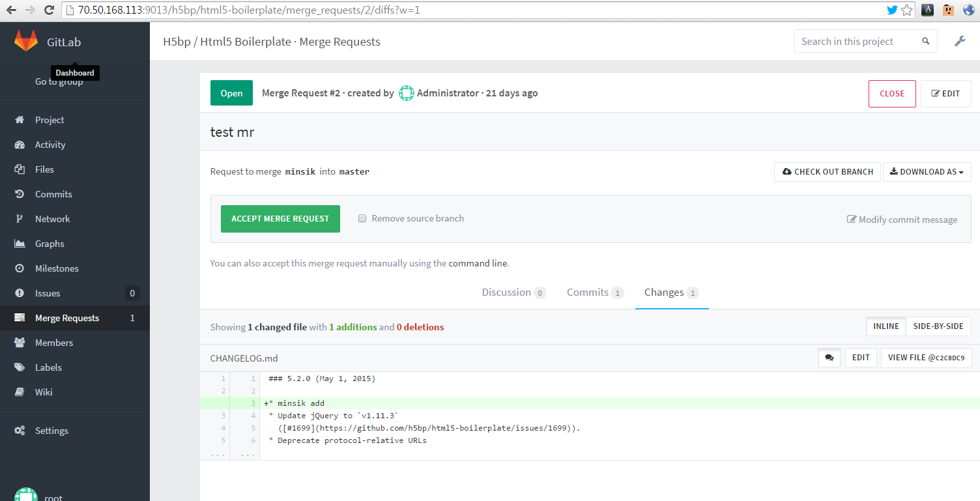This screenshot has width=980, height=501.
Task: Open the Wiki via its sidebar icon
Action: pos(20,392)
